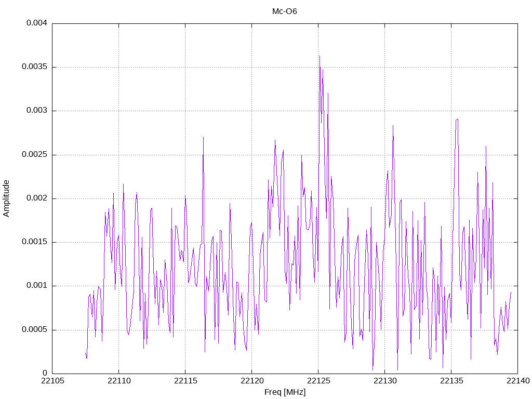Click the 0.0015 y-axis value
Viewport: 532px width, 399px height.
(34, 242)
